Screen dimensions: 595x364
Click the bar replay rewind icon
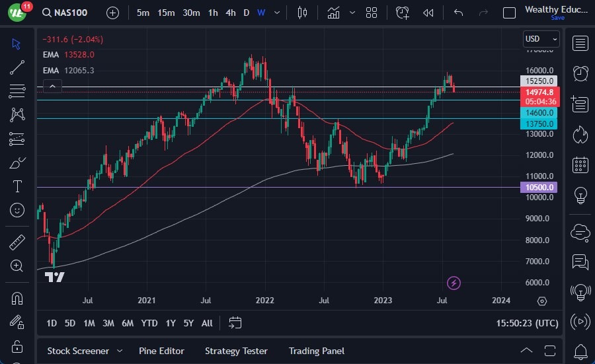(428, 13)
